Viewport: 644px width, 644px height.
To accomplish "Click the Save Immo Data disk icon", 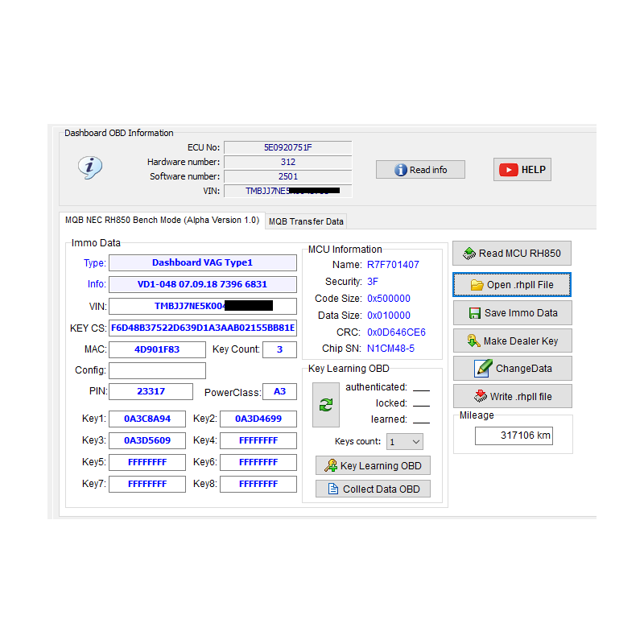I will (473, 313).
